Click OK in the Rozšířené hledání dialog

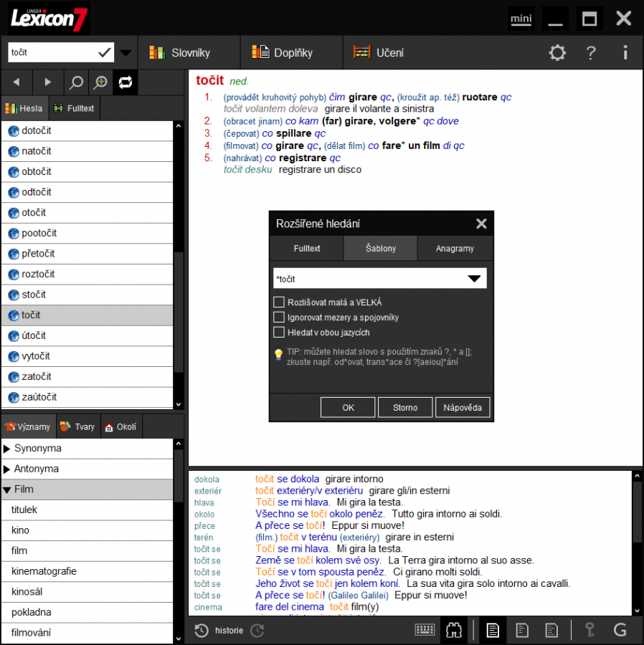(347, 406)
